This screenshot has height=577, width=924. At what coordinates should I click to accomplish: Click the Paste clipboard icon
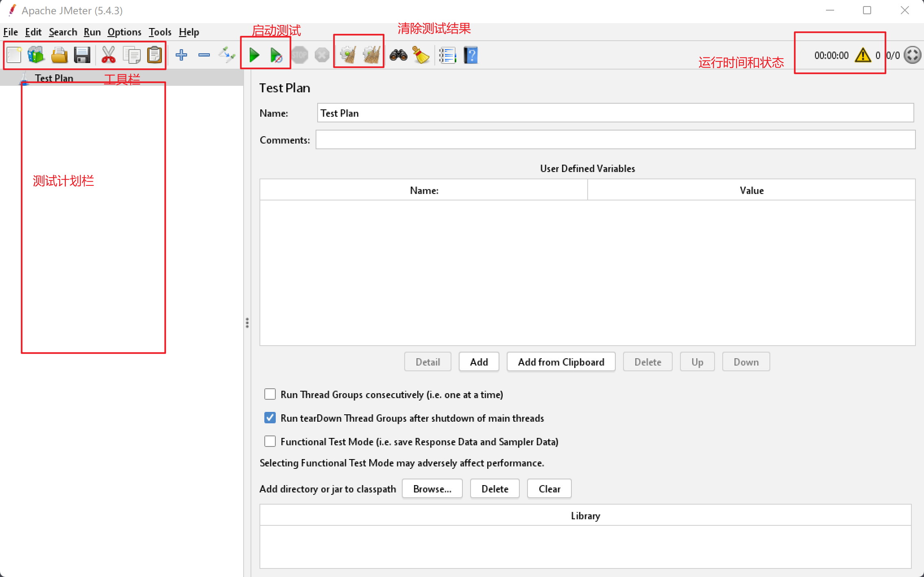click(155, 55)
